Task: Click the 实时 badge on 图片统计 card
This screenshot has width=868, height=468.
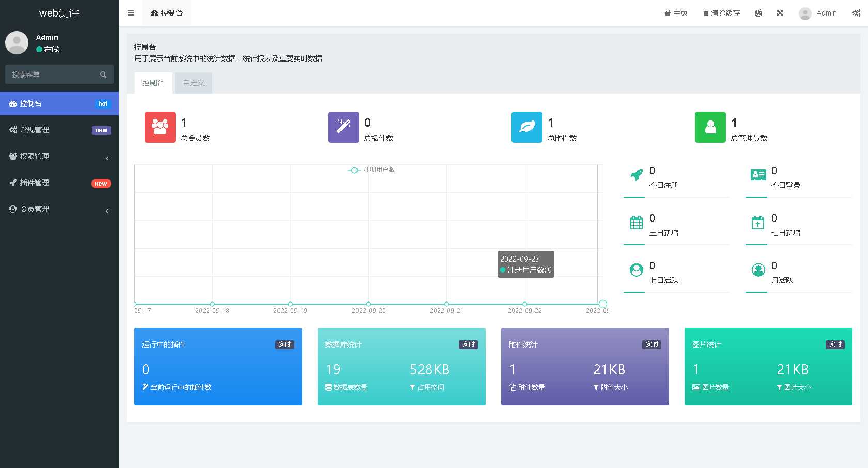Action: [835, 344]
